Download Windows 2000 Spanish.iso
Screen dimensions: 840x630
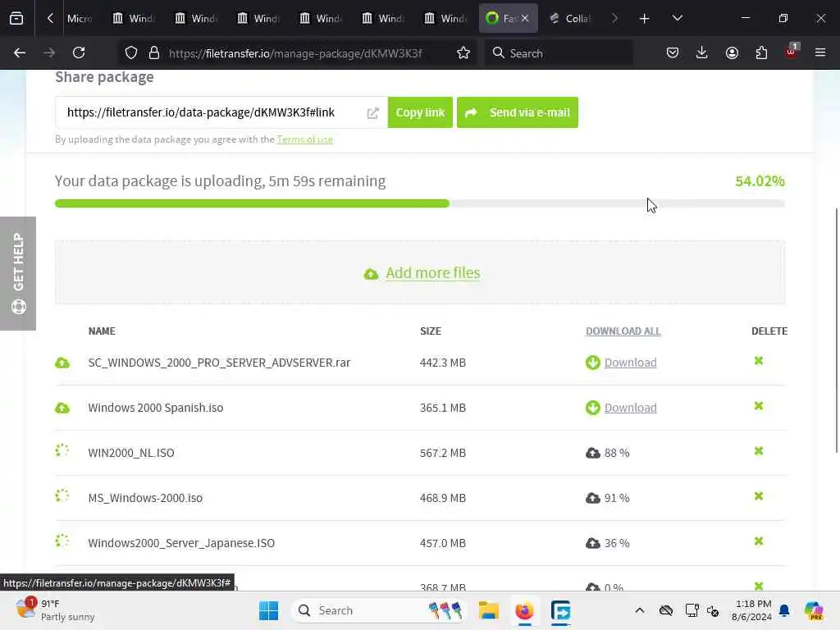click(630, 408)
